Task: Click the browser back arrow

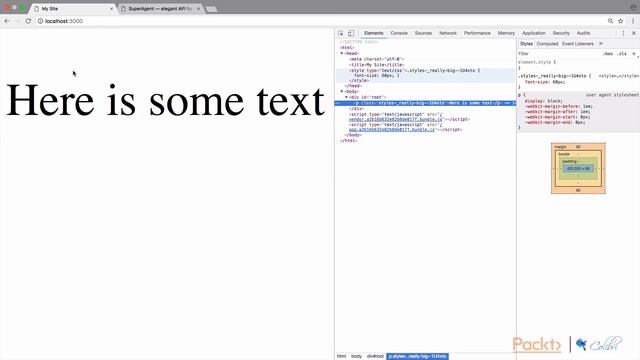Action: point(7,21)
